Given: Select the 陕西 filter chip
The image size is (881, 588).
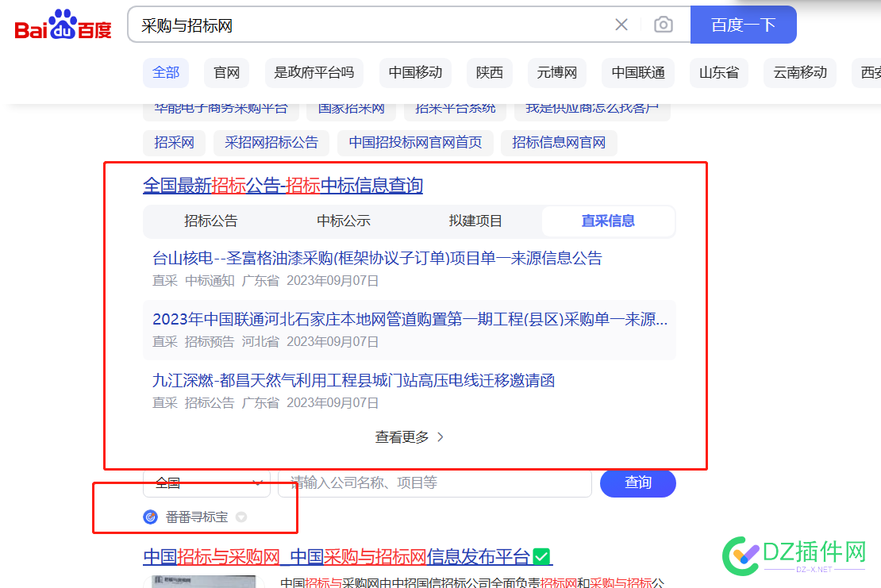Looking at the screenshot, I should [490, 72].
